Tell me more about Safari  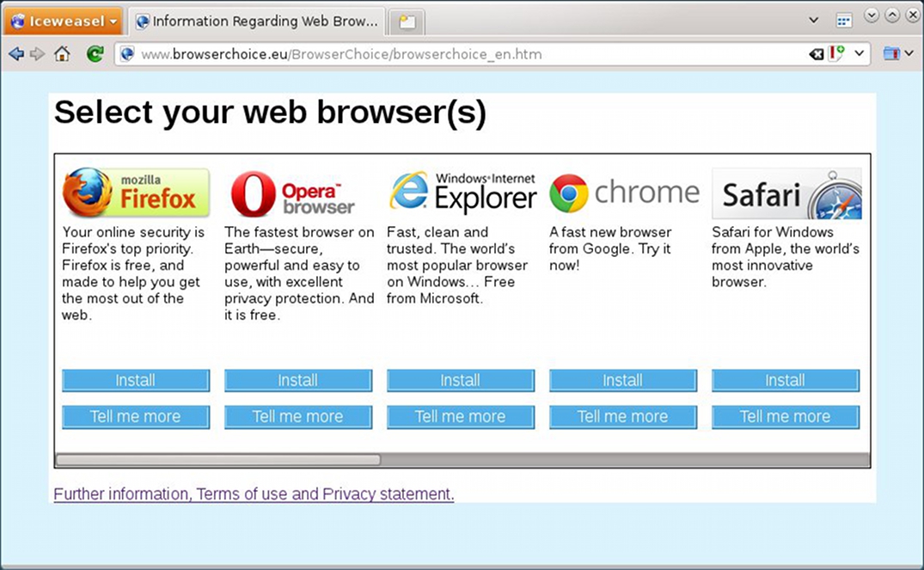[786, 417]
